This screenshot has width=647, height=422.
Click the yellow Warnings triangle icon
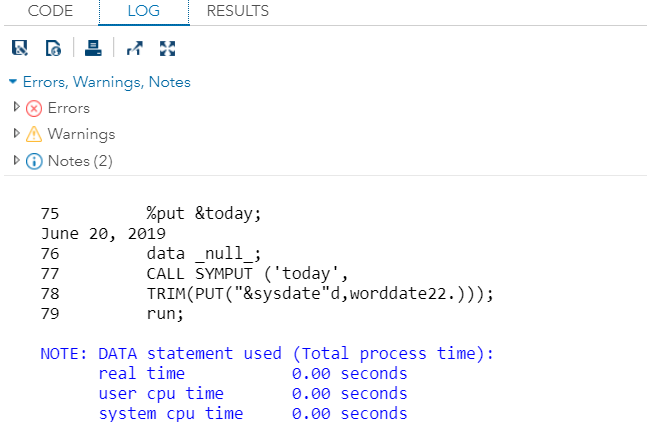(34, 134)
